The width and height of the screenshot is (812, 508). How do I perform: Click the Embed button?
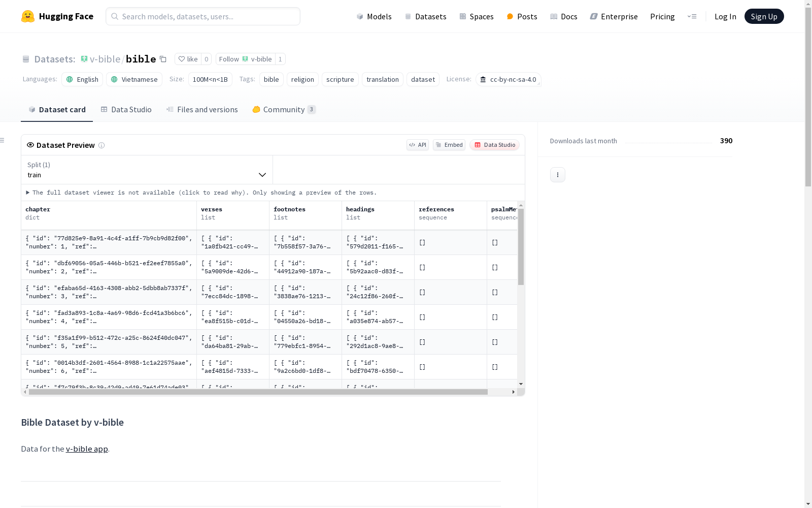449,145
